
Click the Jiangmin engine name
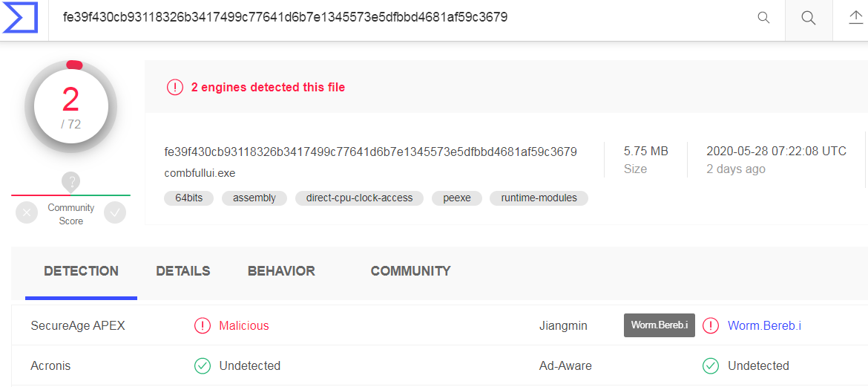(564, 325)
